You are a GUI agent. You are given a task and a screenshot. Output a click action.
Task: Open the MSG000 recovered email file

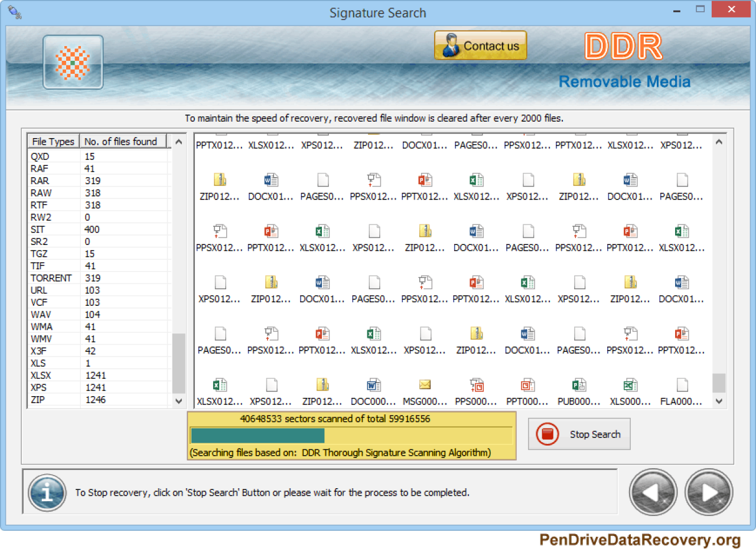point(425,385)
